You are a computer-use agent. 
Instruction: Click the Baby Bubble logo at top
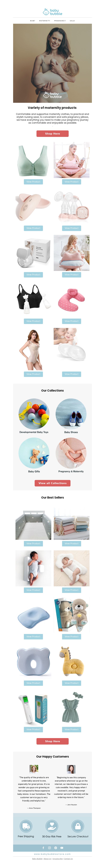click(x=52, y=12)
